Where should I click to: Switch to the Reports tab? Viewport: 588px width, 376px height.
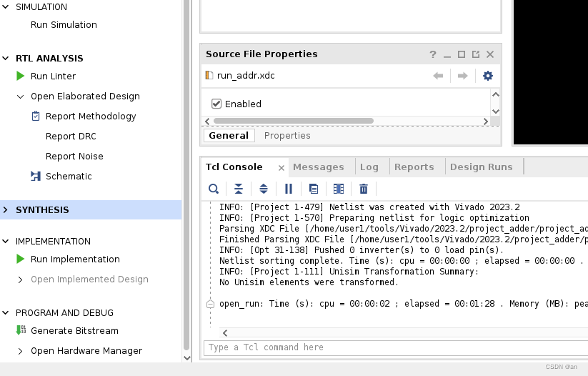(x=414, y=167)
